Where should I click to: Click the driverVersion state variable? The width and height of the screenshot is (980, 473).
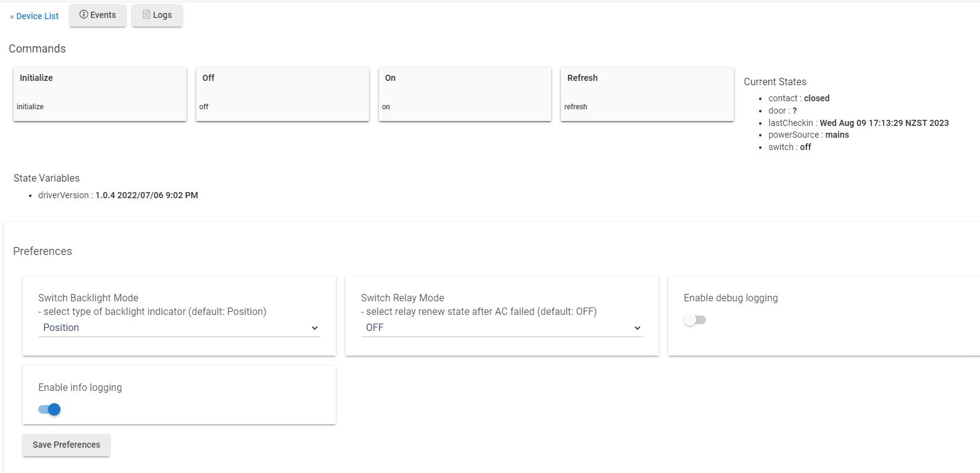(x=118, y=195)
